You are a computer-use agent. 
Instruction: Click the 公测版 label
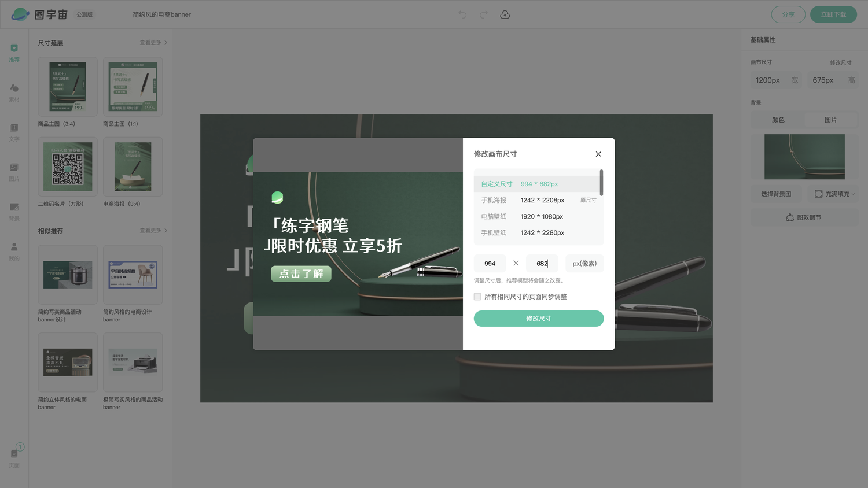point(84,14)
